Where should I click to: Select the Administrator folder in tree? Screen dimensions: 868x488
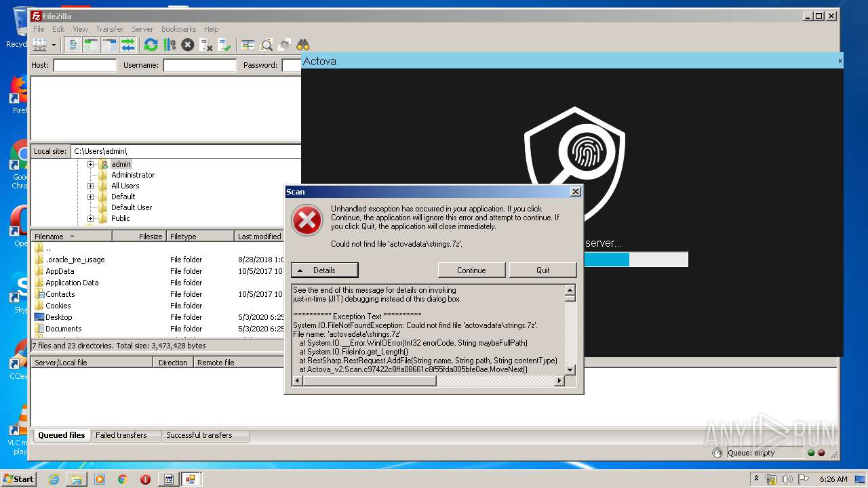133,175
